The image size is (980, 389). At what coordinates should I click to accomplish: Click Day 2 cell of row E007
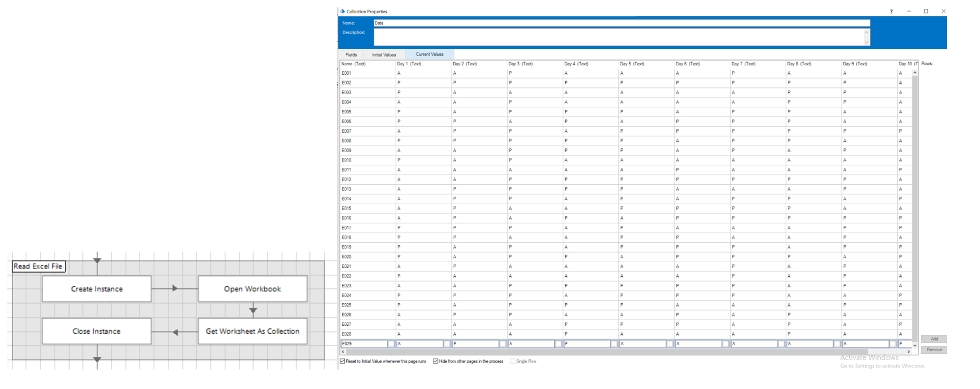pos(479,132)
